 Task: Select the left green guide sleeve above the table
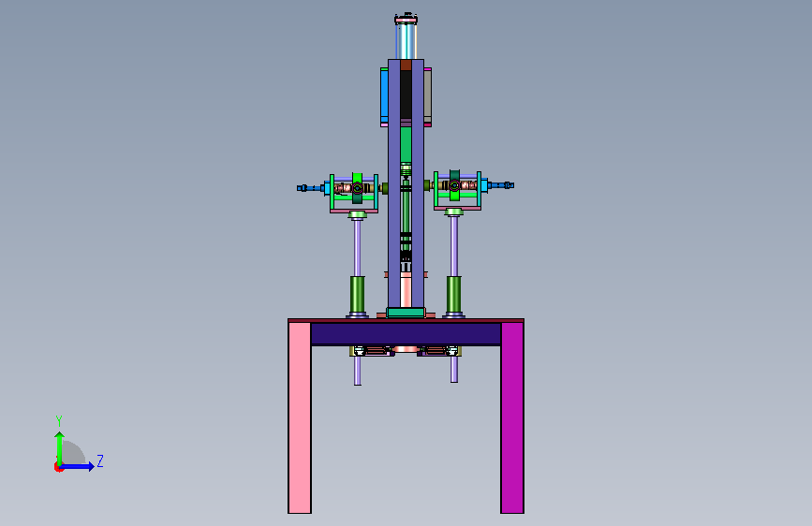(x=358, y=294)
